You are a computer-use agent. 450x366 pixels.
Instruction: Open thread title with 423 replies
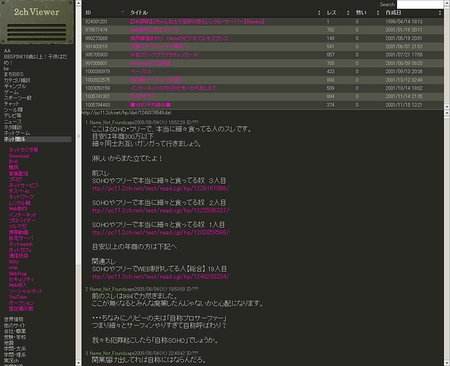coord(141,71)
